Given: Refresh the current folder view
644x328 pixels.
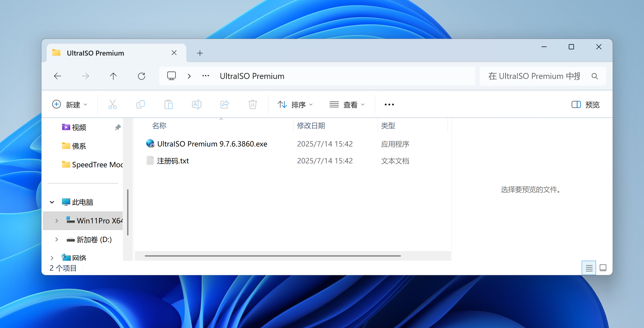Looking at the screenshot, I should tap(141, 76).
